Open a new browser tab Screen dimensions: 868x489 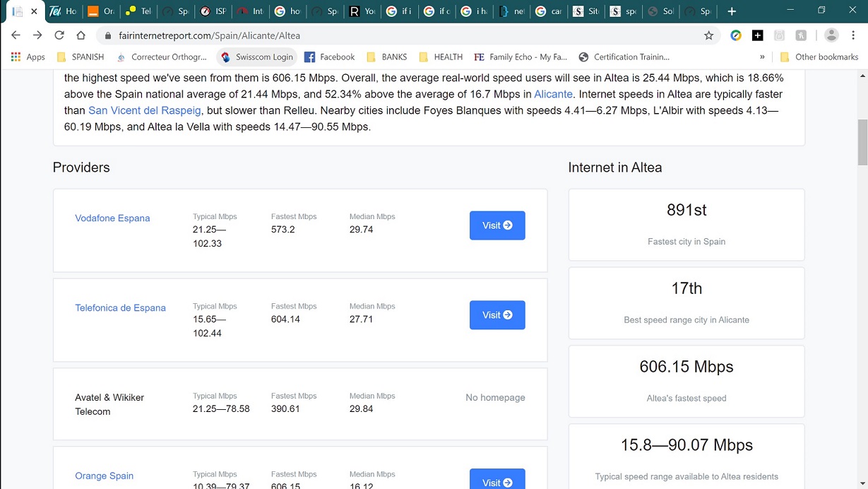click(732, 11)
